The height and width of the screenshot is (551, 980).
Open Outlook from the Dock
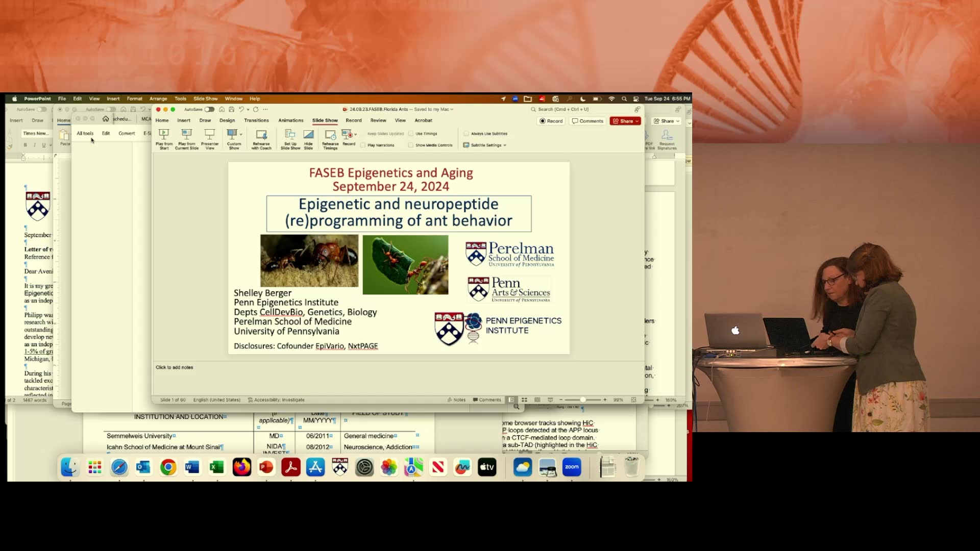pos(143,467)
